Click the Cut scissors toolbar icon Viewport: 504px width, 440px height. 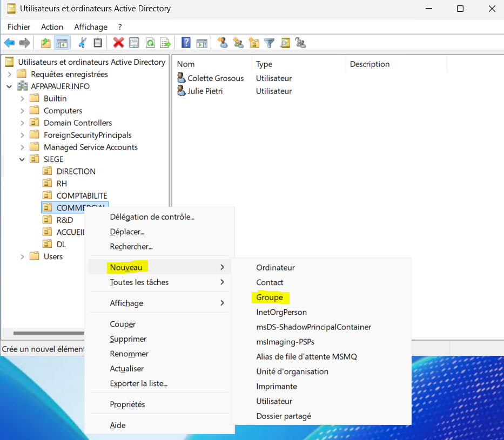[x=82, y=43]
